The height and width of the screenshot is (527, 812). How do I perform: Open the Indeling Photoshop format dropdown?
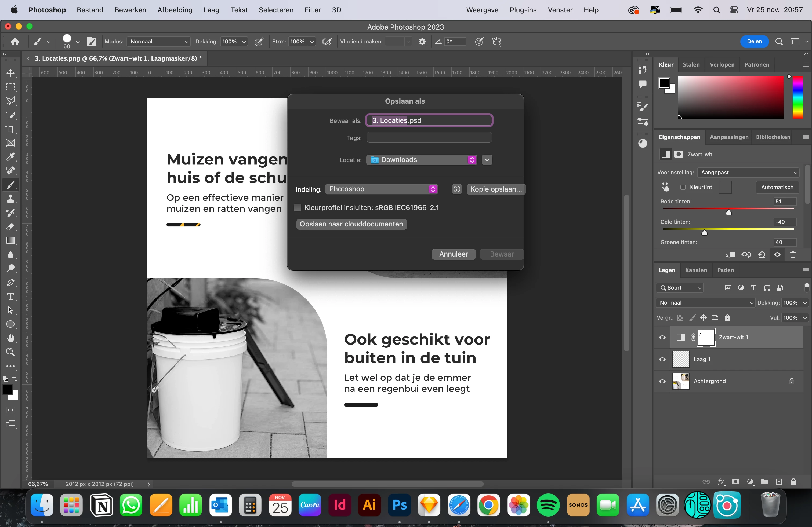pyautogui.click(x=382, y=189)
